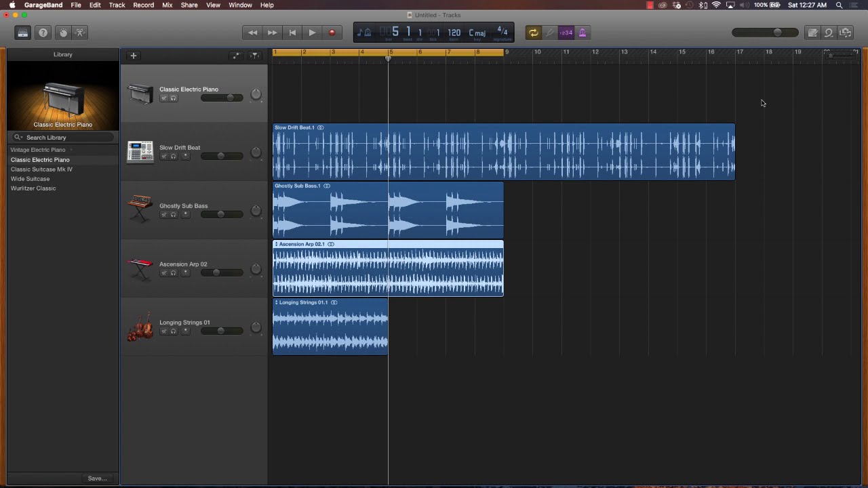Screen dimensions: 868x488
Task: Click the Ascension Arp 02 pan knob
Action: tap(256, 269)
